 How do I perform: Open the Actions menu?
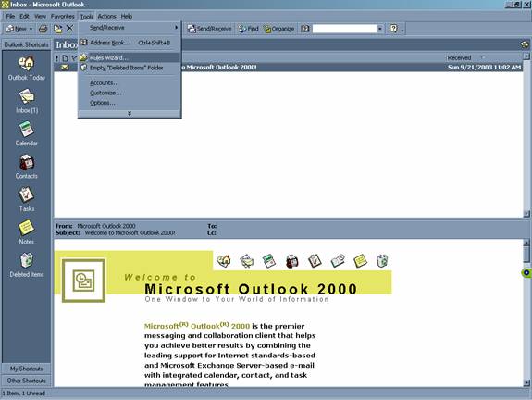tap(107, 17)
